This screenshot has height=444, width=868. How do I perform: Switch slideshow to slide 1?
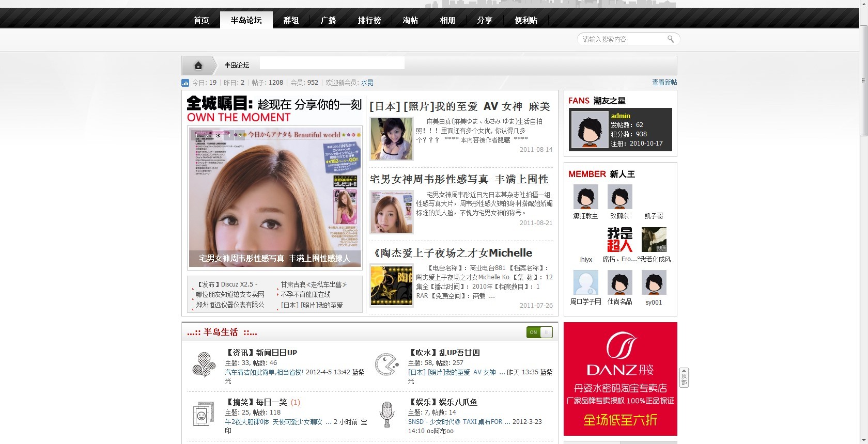197,135
